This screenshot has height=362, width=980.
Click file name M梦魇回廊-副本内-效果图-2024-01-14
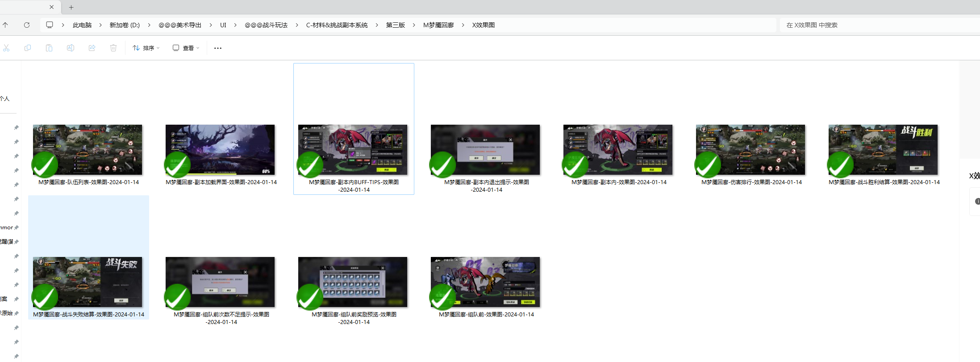pos(619,182)
